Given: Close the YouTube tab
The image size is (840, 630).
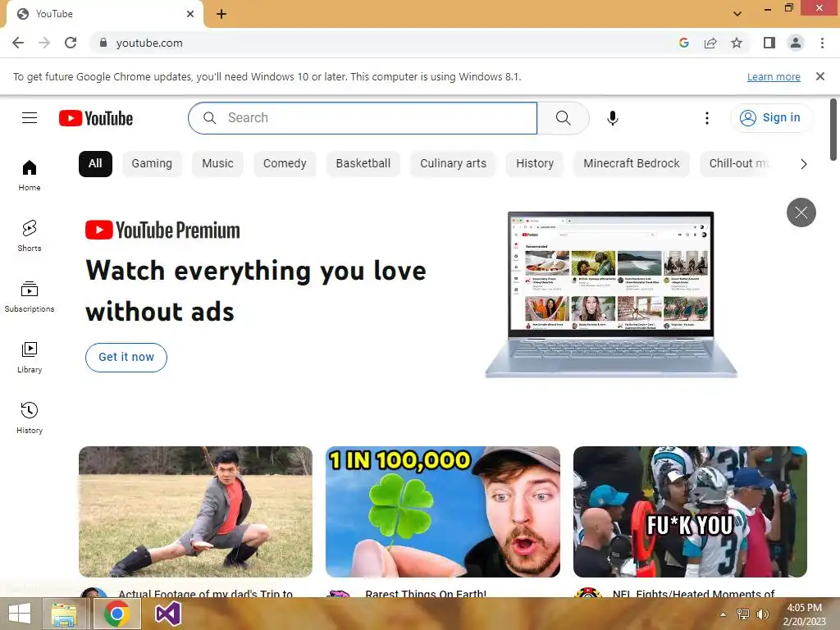Looking at the screenshot, I should pos(190,14).
